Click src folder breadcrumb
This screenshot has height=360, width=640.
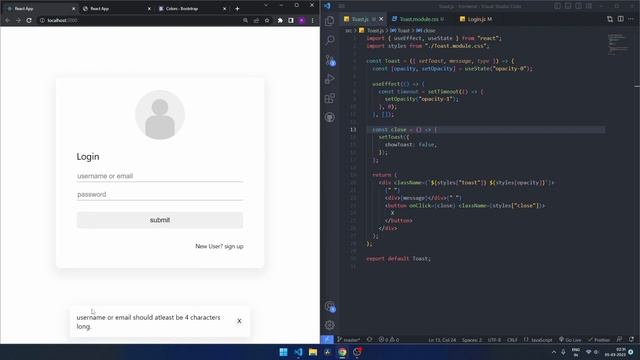pos(349,31)
